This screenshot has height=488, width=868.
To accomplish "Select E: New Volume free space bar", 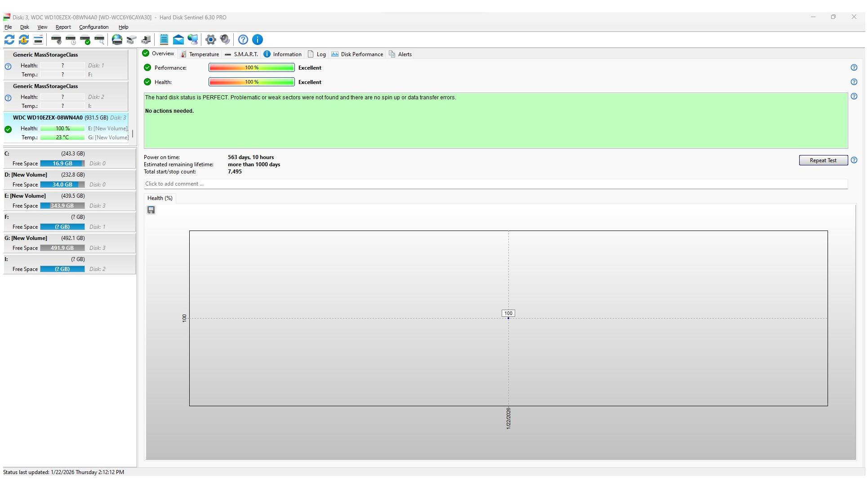I will click(x=62, y=206).
